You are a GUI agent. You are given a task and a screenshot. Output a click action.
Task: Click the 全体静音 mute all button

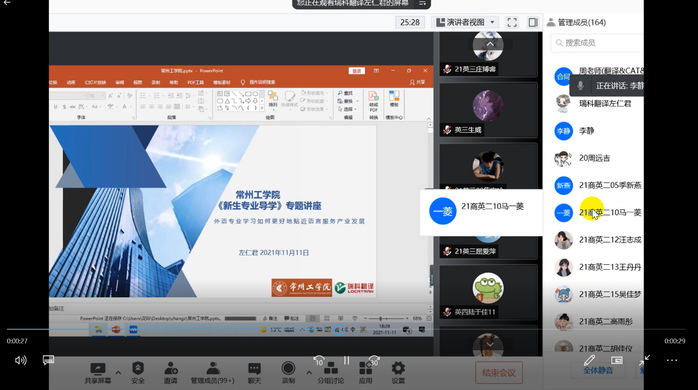tap(598, 370)
